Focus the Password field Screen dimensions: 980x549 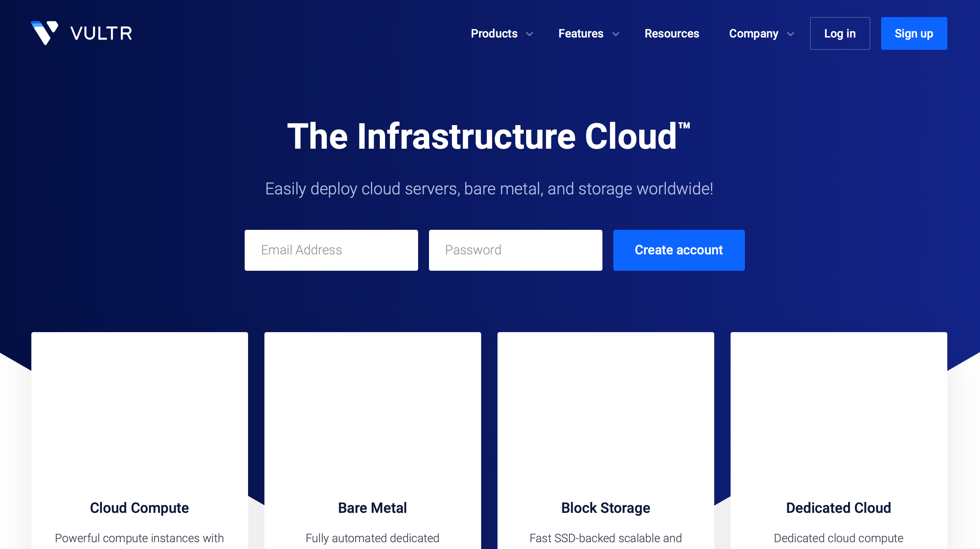tap(516, 250)
